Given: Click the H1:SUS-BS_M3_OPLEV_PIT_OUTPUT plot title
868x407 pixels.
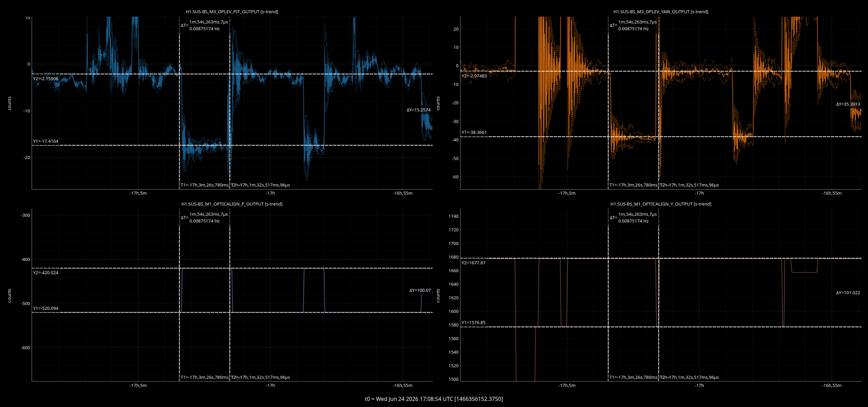Looking at the screenshot, I should tap(232, 12).
